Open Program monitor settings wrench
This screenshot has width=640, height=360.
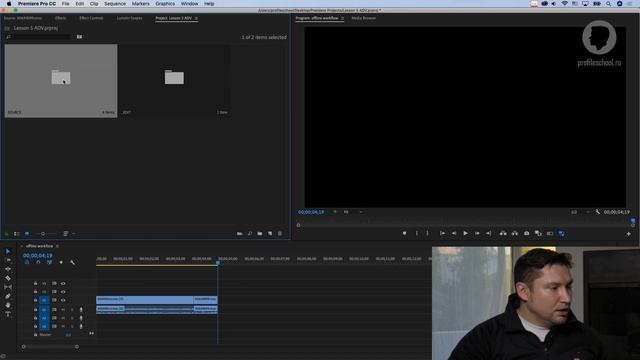(598, 212)
